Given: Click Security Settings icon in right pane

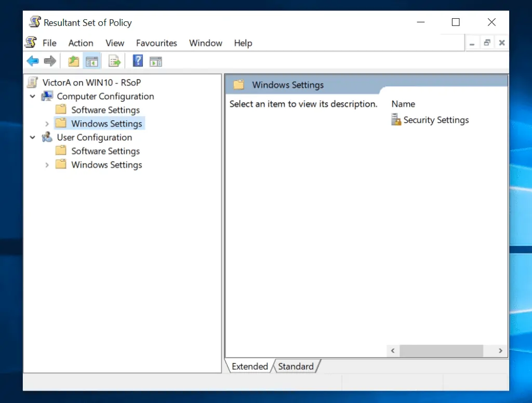Looking at the screenshot, I should coord(396,120).
